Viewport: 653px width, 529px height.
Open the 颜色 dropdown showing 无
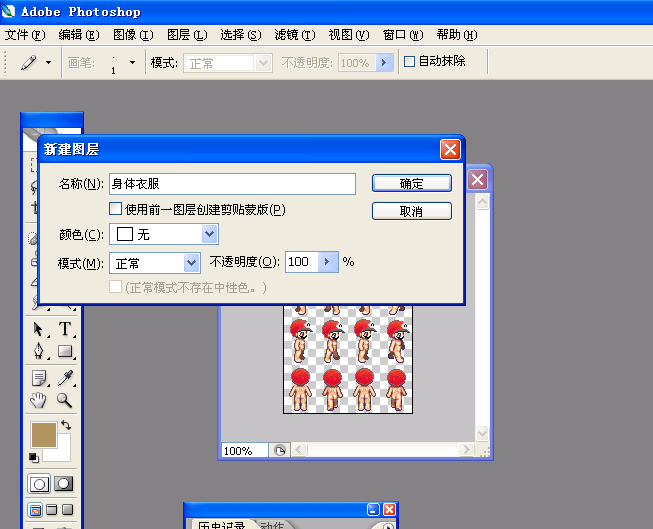coord(209,234)
